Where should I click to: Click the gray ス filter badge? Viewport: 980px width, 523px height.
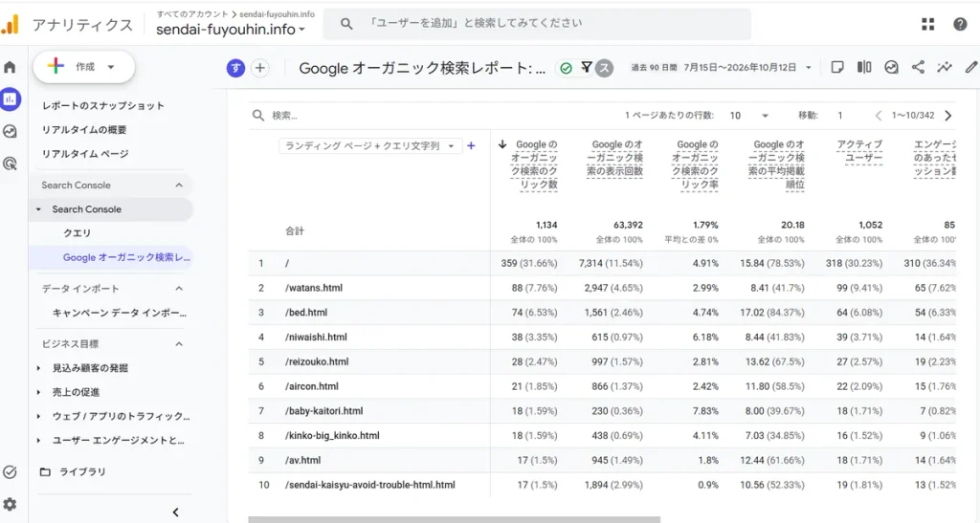pyautogui.click(x=604, y=68)
